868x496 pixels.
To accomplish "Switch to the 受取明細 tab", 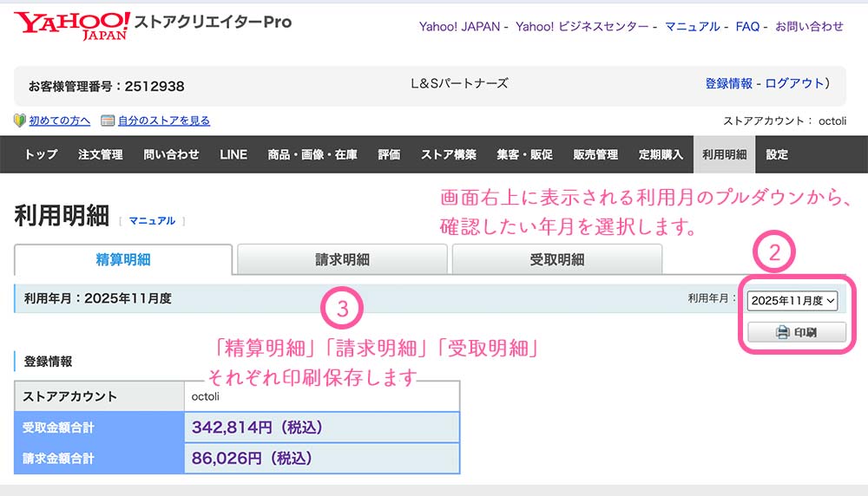I will [556, 259].
